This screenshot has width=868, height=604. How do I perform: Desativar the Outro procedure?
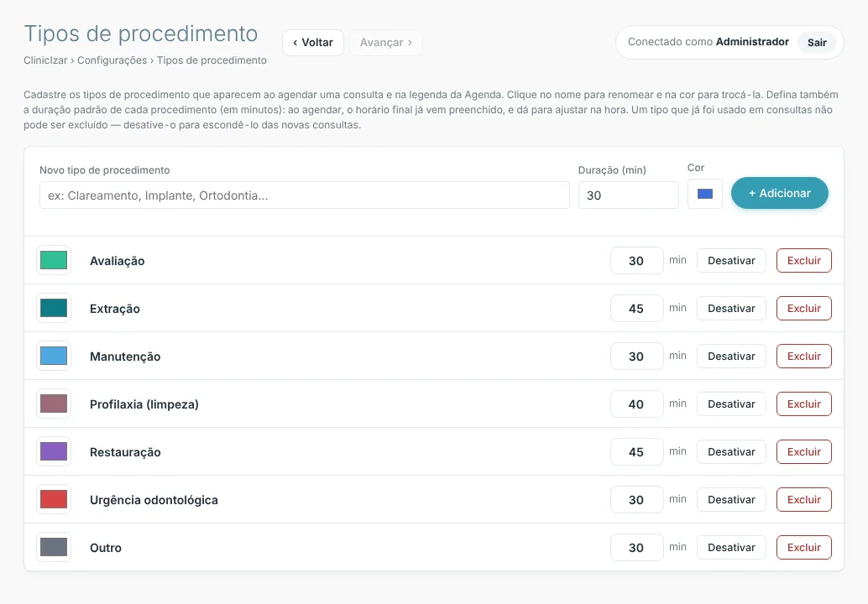tap(731, 548)
